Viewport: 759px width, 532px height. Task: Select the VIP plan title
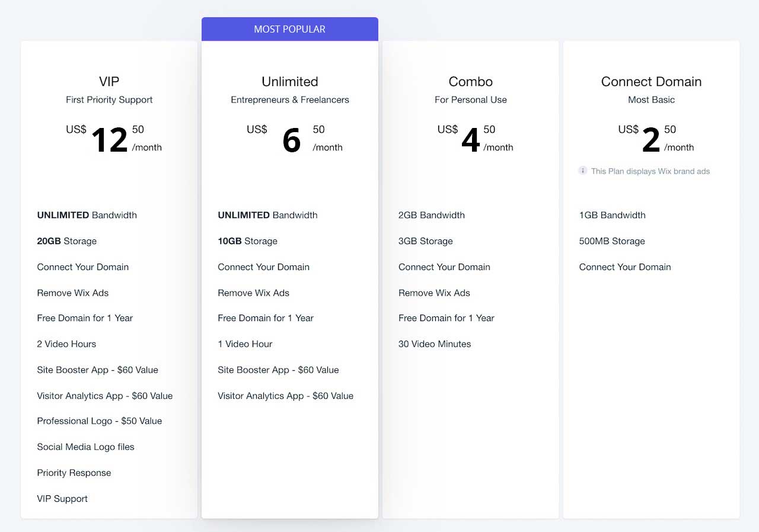pos(109,82)
